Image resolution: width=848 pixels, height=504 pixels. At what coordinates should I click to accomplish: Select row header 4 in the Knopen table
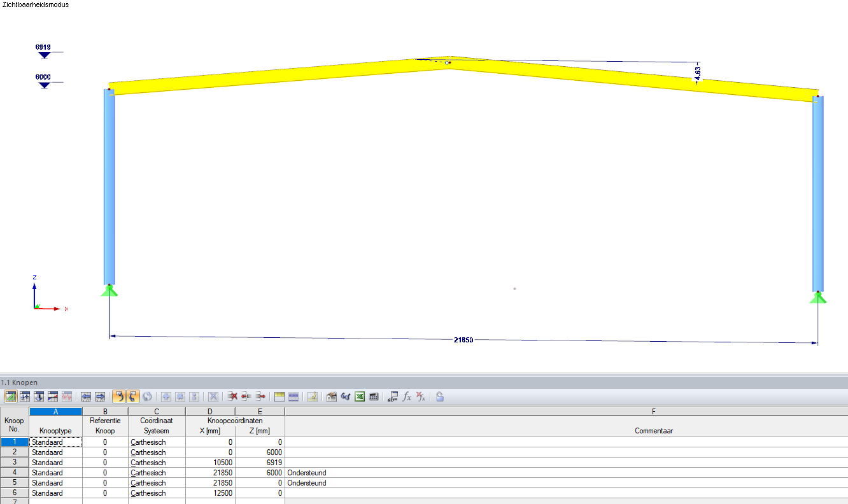[13, 472]
